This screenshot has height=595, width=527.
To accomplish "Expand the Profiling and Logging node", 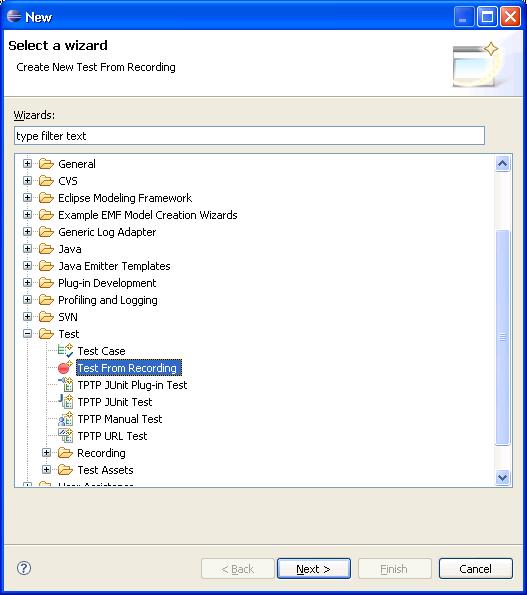I will (27, 300).
